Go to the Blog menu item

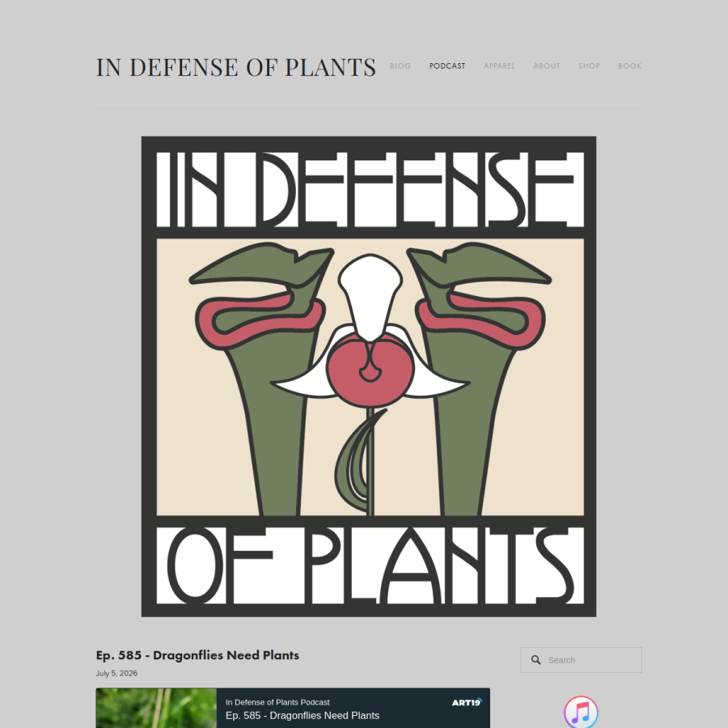pos(400,66)
